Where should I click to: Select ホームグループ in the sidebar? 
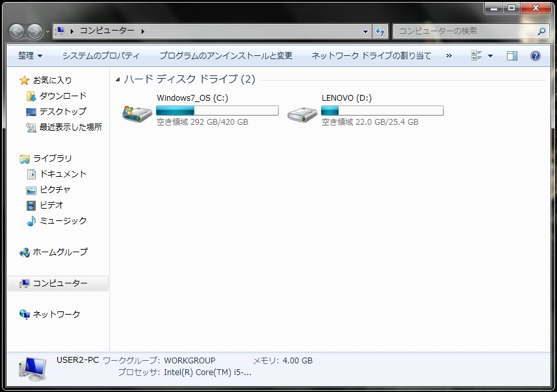(60, 252)
